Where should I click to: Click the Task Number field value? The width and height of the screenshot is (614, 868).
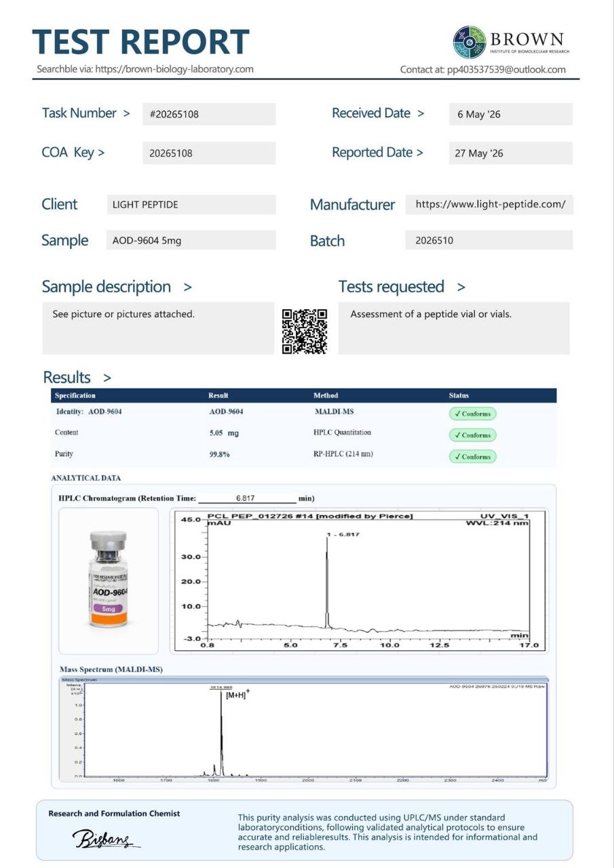(209, 114)
